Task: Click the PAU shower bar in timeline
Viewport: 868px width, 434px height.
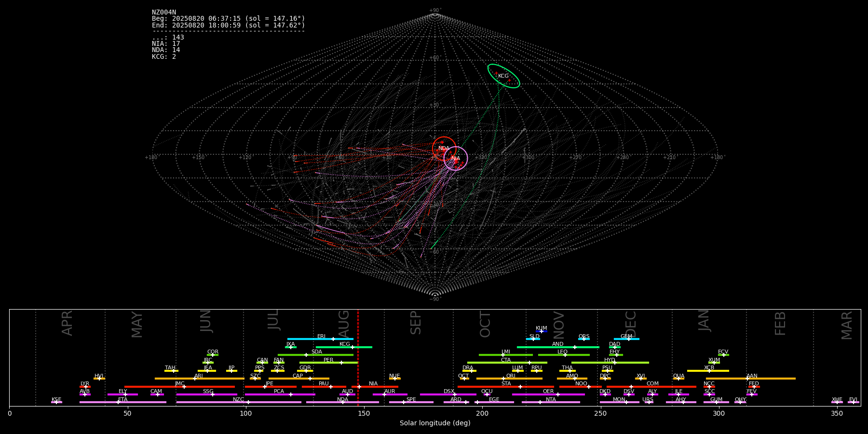Action: (324, 387)
